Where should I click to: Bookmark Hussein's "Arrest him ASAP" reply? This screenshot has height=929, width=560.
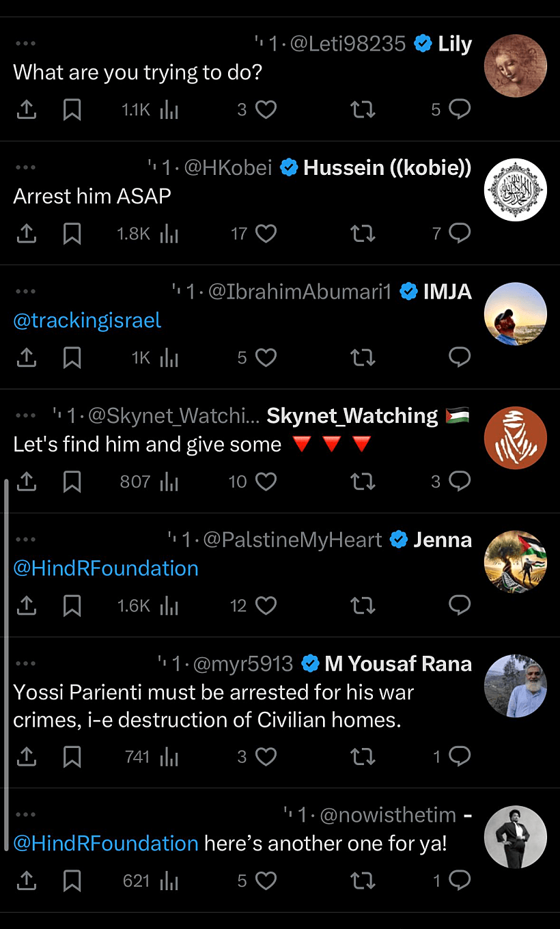point(72,234)
